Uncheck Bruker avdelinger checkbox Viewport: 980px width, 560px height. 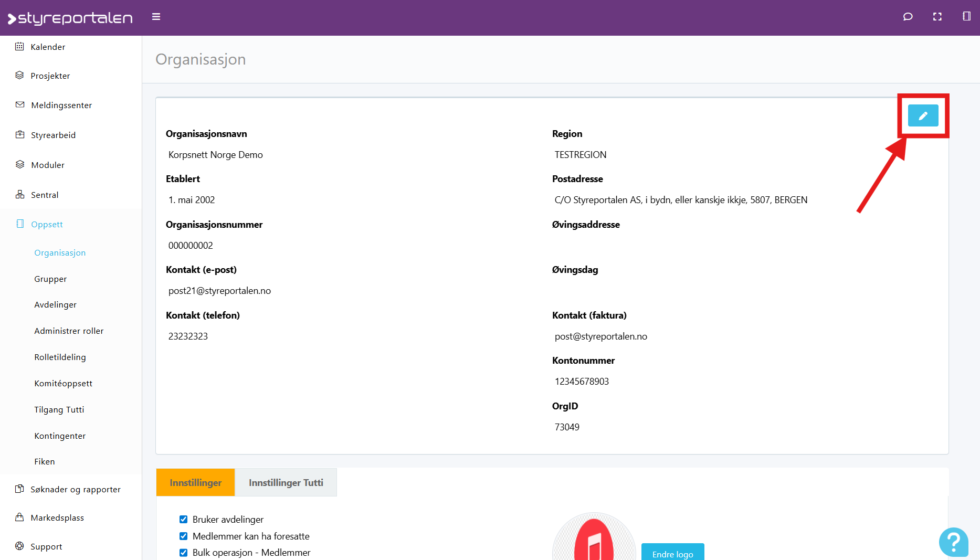(183, 519)
